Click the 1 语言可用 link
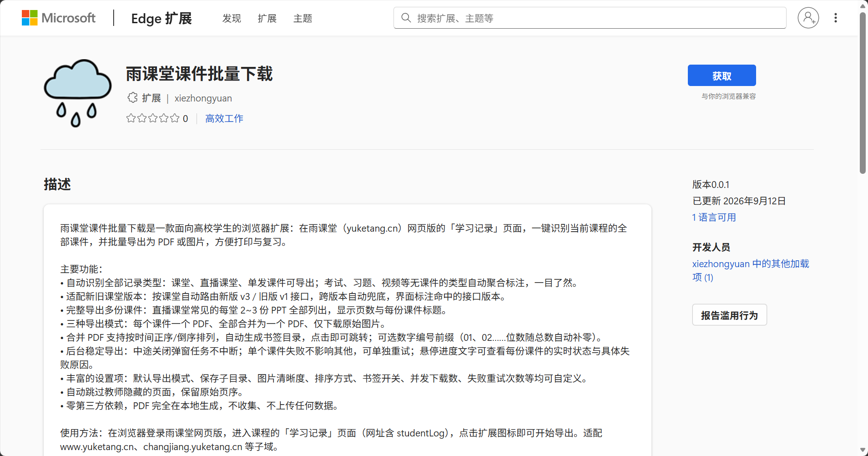The image size is (868, 456). point(714,218)
